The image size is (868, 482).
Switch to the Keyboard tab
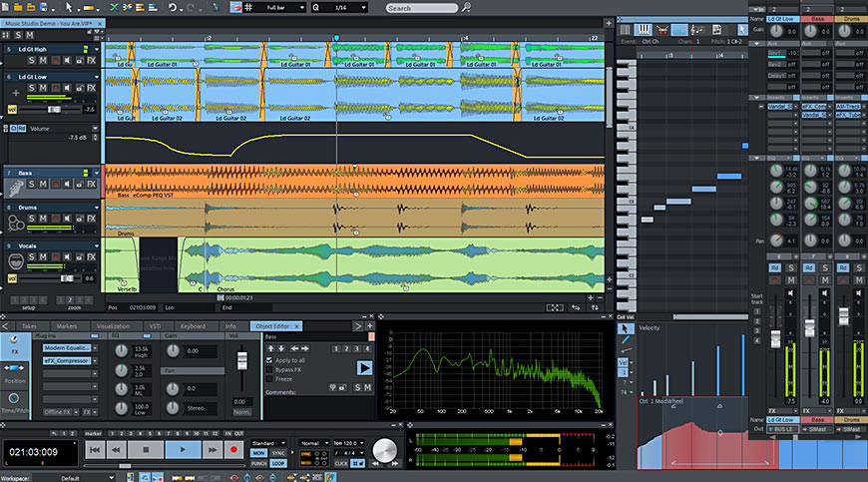[193, 326]
